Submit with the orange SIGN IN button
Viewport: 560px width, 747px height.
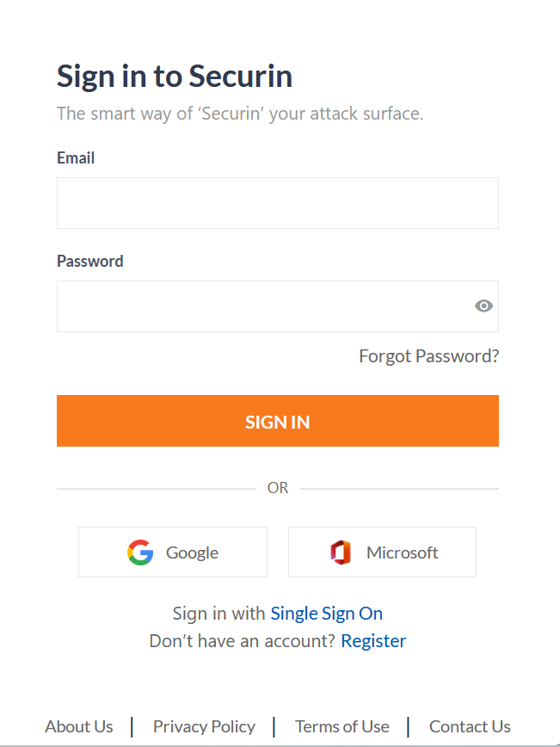click(278, 421)
